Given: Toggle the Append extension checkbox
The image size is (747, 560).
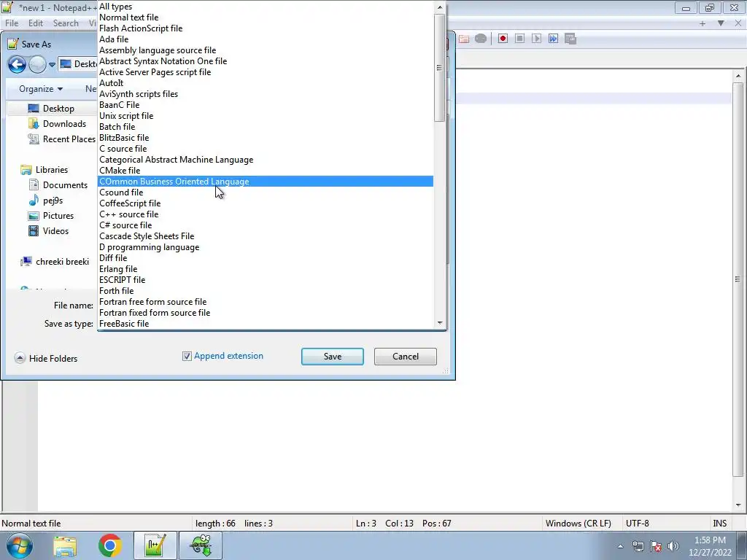Looking at the screenshot, I should 187,356.
